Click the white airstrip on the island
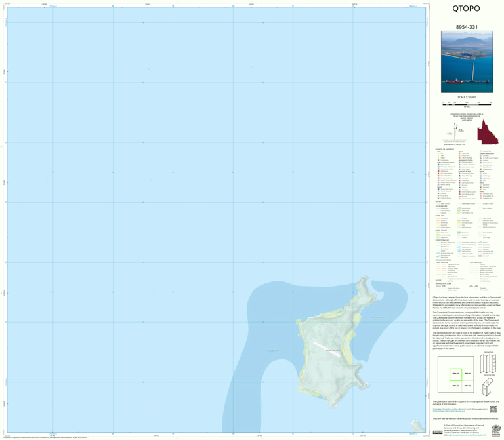Viewport: 504px width, 440px height. (x=327, y=349)
